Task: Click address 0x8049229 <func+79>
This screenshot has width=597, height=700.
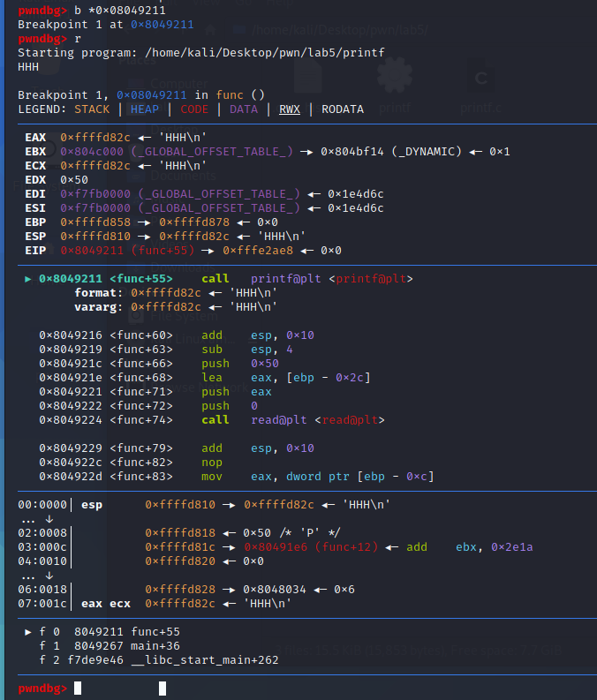Action: (x=106, y=448)
